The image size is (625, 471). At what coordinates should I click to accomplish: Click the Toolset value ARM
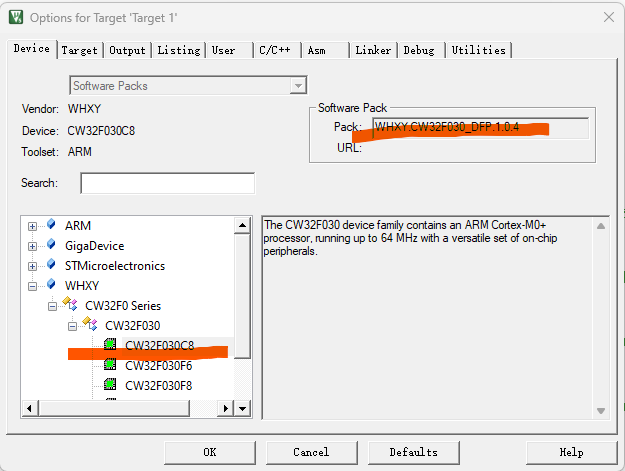click(x=80, y=152)
